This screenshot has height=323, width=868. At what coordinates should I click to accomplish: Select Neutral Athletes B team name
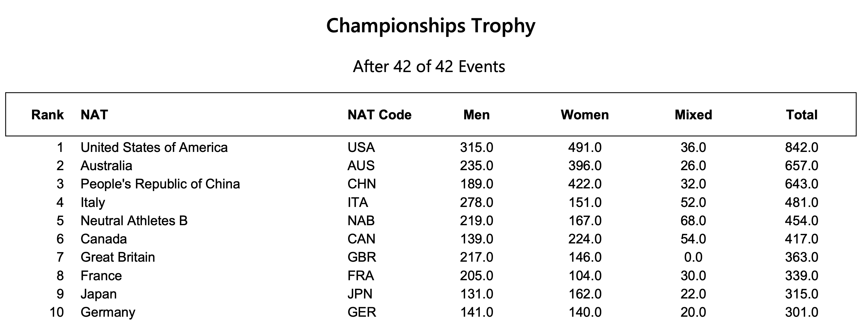tap(134, 221)
